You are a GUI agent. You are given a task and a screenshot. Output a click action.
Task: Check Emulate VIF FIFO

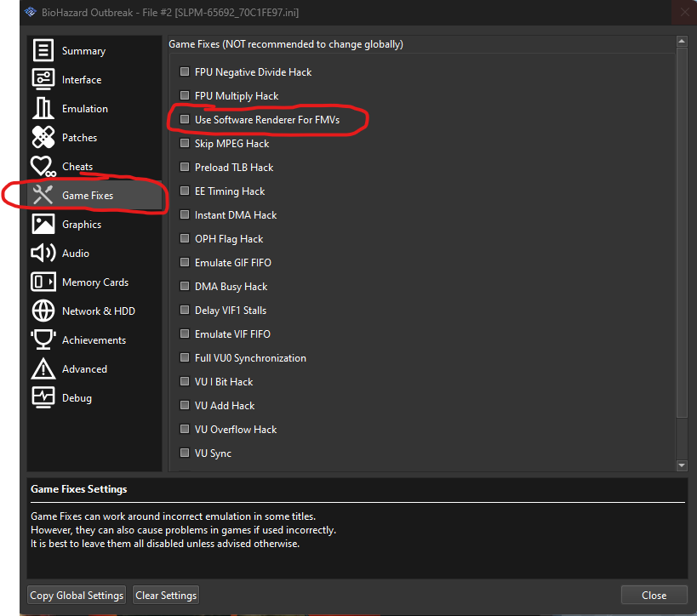click(185, 334)
